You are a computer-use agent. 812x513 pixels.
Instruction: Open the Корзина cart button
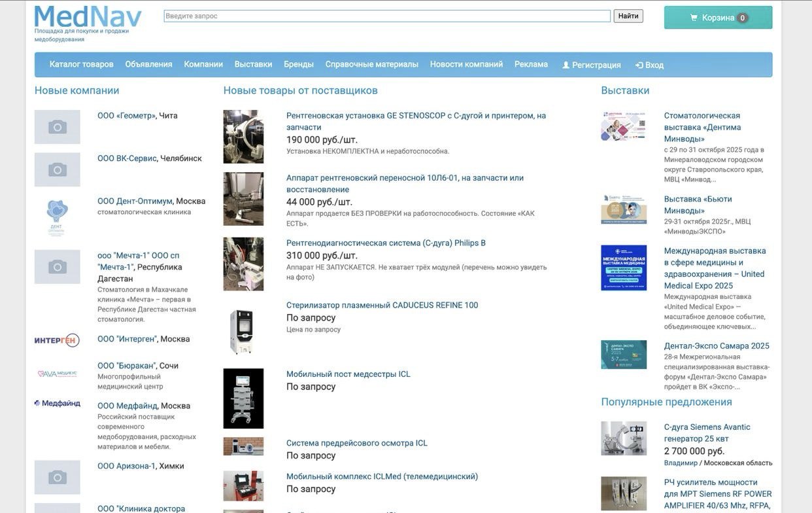click(x=718, y=18)
